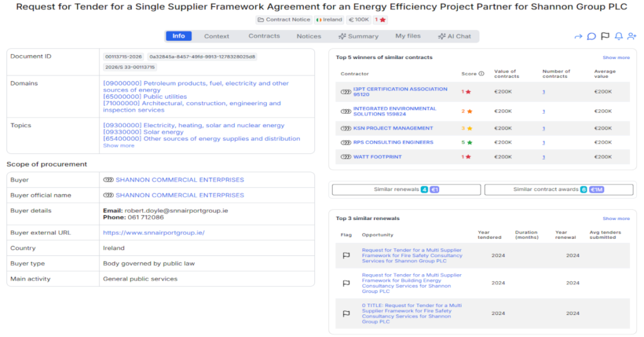Open domain 65000000 Public utilities link
This screenshot has width=644, height=337.
145,97
